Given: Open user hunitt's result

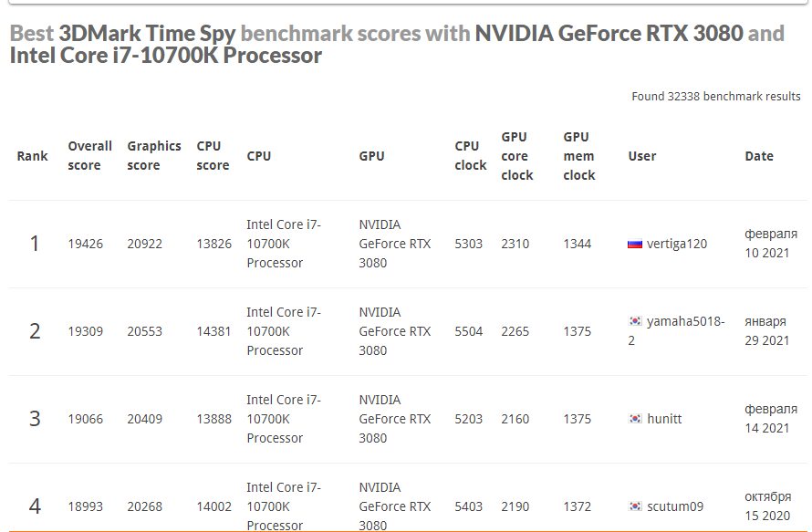Looking at the screenshot, I should (664, 419).
